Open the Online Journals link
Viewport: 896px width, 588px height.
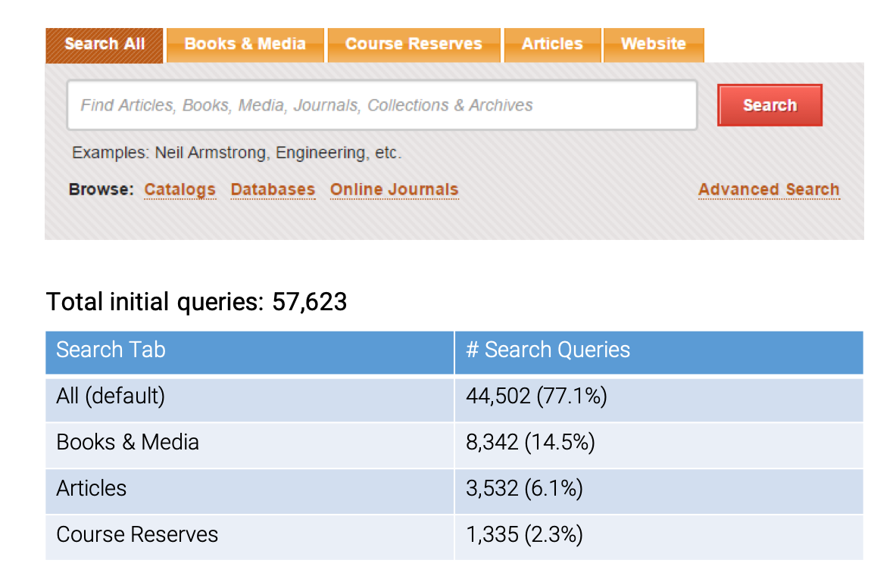394,189
